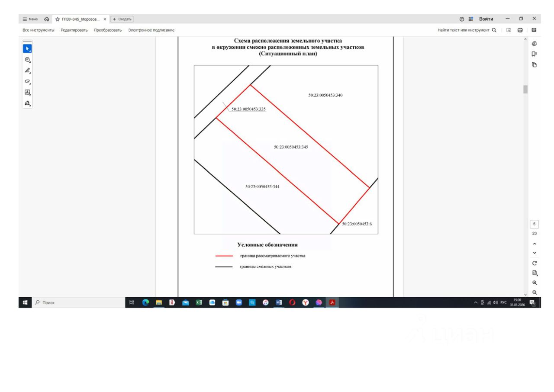Click the current page number box
The image size is (554, 392).
coord(534,224)
